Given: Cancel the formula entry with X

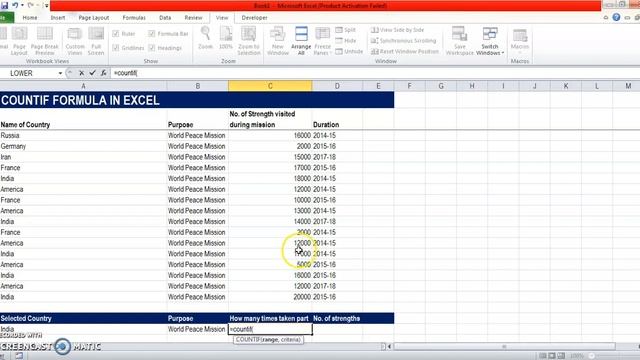Looking at the screenshot, I should click(81, 73).
